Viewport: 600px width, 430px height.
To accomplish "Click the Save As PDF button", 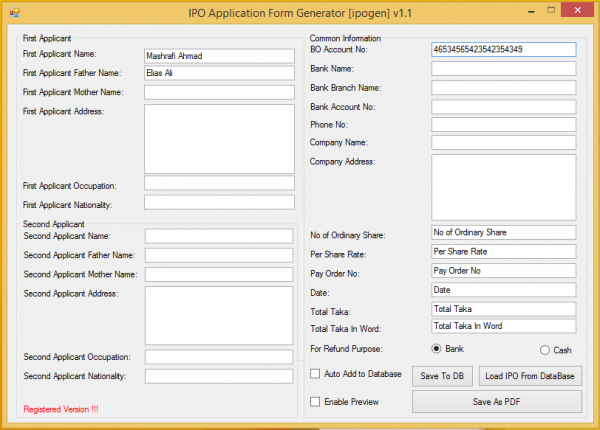I will pyautogui.click(x=496, y=402).
